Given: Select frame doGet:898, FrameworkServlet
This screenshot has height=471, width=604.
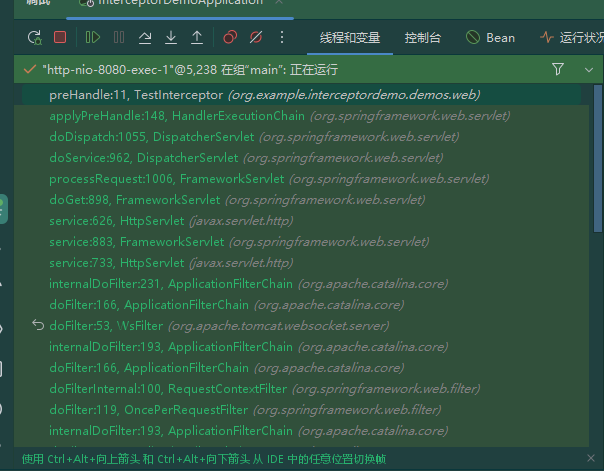Looking at the screenshot, I should click(301, 200).
